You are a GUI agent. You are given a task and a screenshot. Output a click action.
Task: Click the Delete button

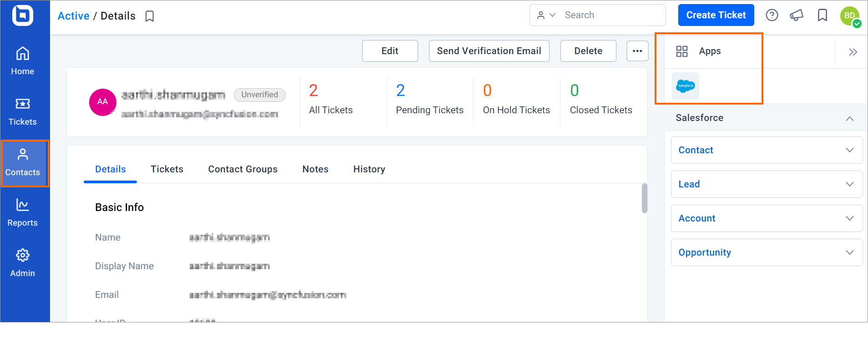point(588,51)
